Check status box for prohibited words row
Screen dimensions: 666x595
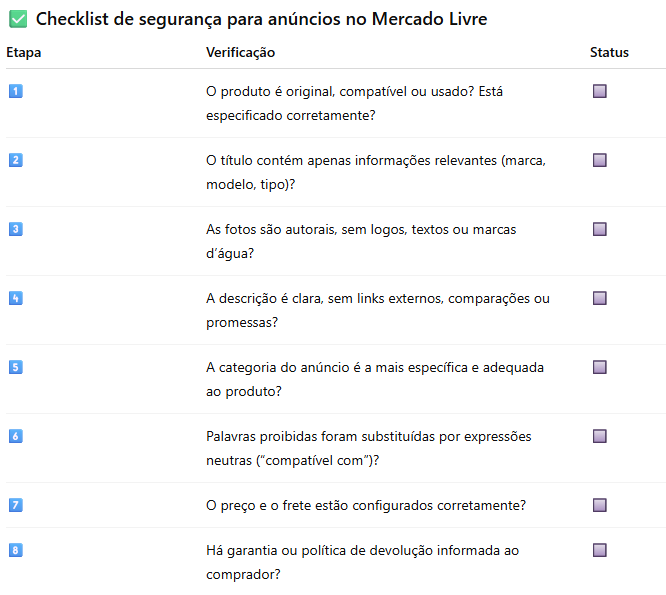point(600,436)
